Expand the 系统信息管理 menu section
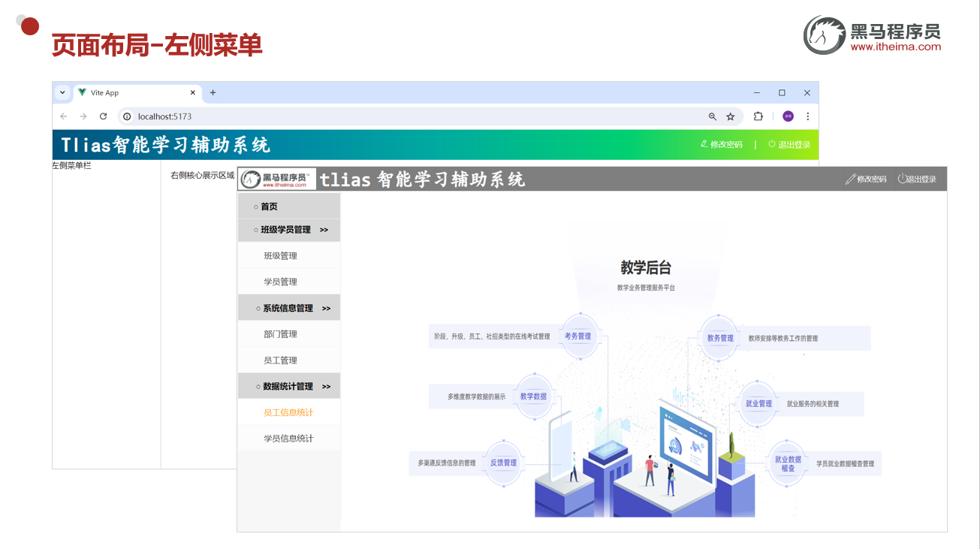 pos(289,307)
